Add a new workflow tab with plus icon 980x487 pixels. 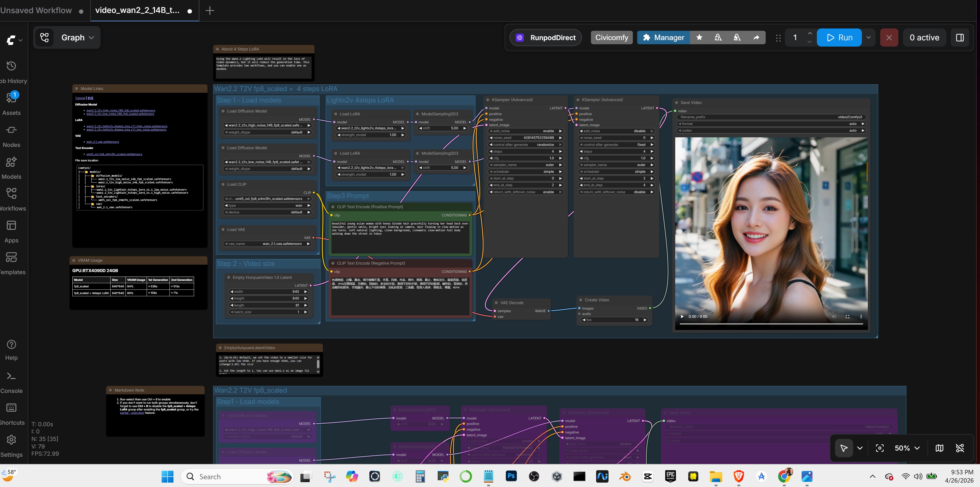point(210,10)
